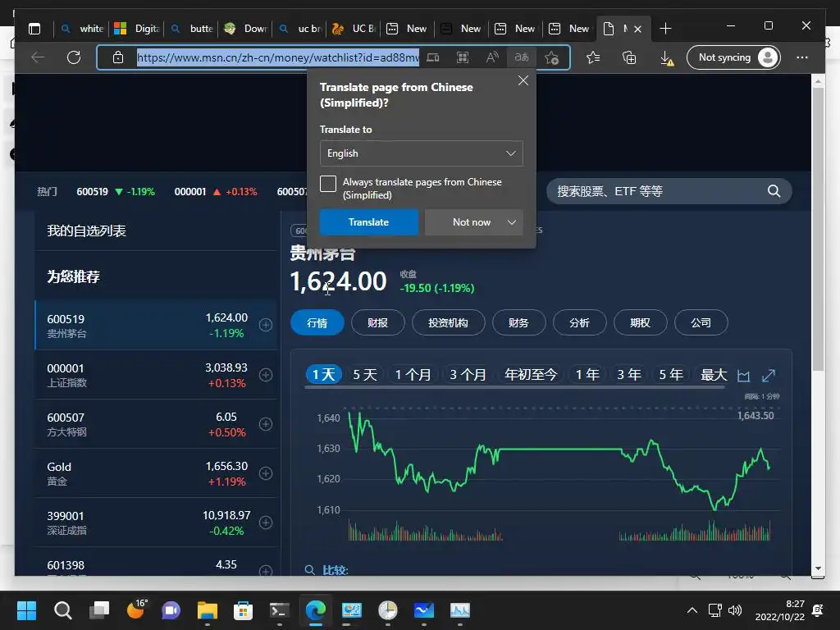The height and width of the screenshot is (630, 840).
Task: Click the back arrow in Edge toolbar
Action: pyautogui.click(x=38, y=57)
